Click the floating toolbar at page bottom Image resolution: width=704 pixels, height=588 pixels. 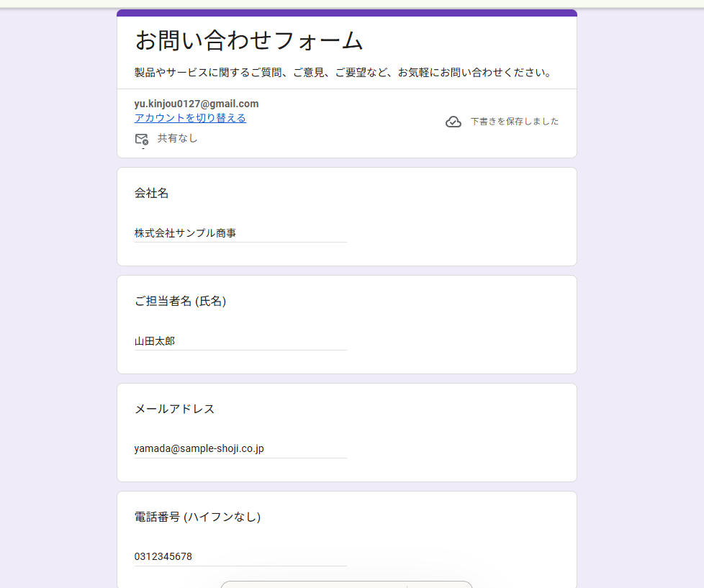pyautogui.click(x=346, y=584)
